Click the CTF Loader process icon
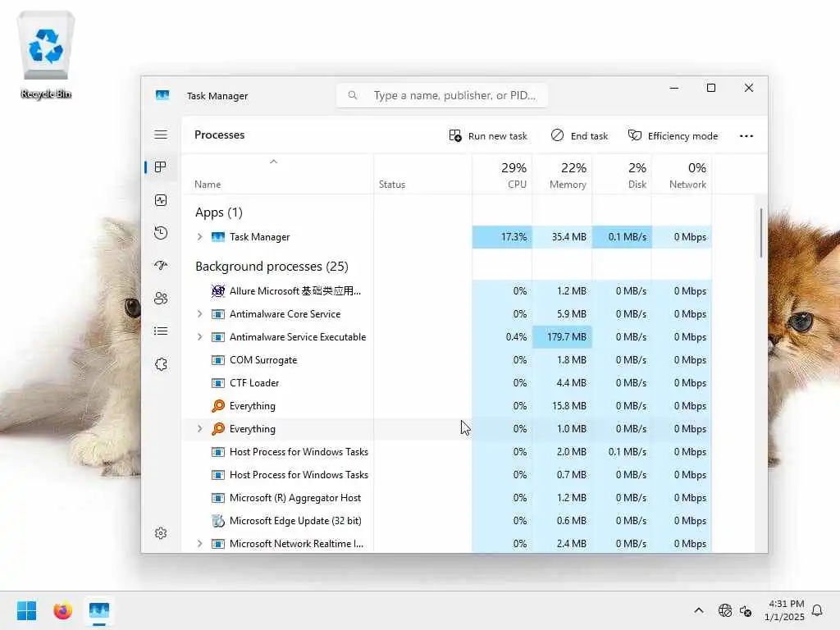Viewport: 840px width, 630px height. 218,383
